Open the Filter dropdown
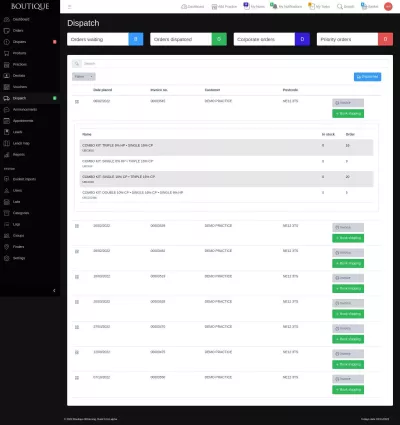 coord(84,77)
